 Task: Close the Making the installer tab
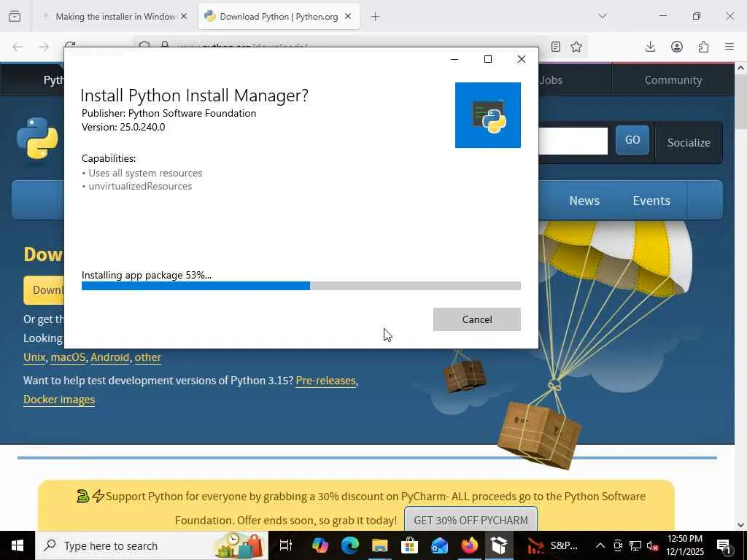(184, 17)
